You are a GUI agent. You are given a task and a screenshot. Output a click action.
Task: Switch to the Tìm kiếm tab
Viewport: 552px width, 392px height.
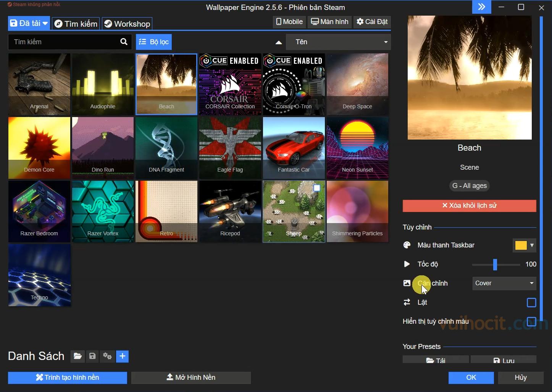point(76,24)
